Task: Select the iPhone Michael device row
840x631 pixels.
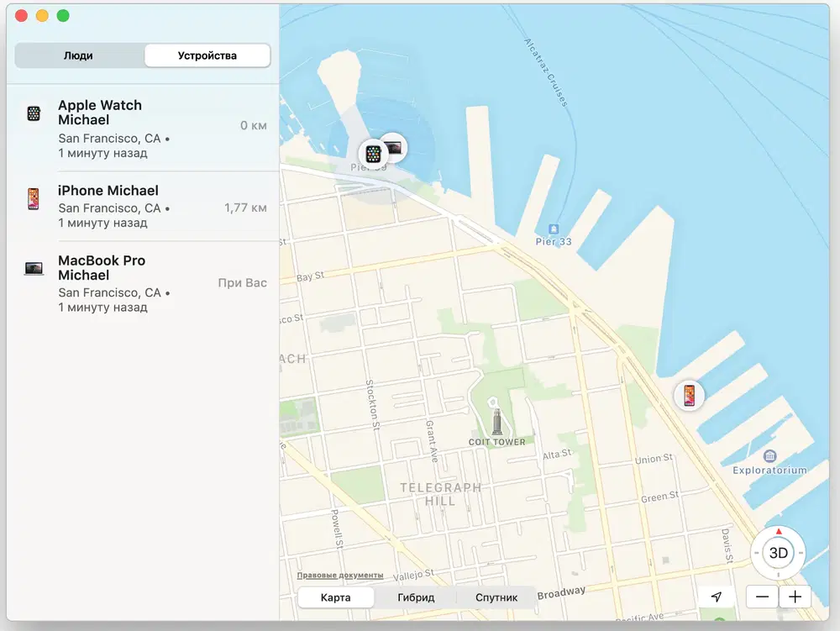Action: (143, 206)
